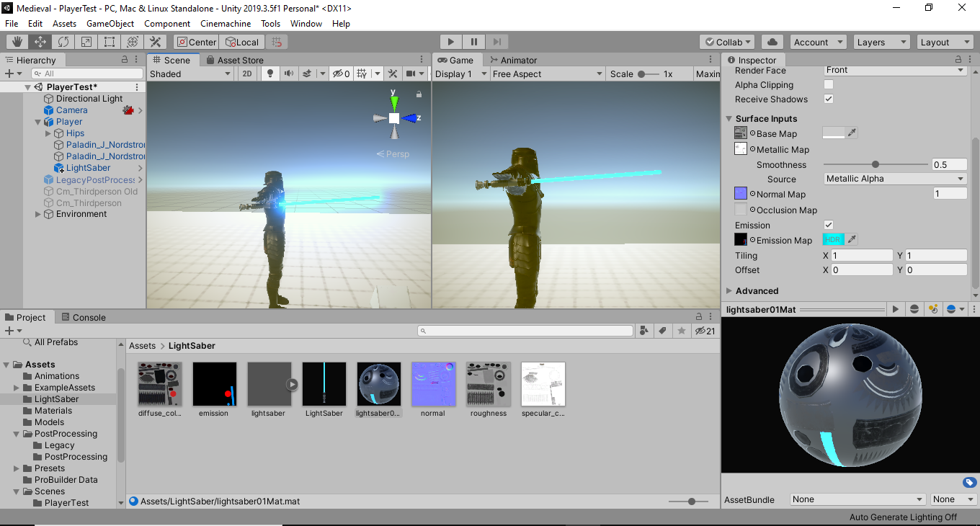Play the material preview animation
The width and height of the screenshot is (980, 526).
(x=896, y=309)
